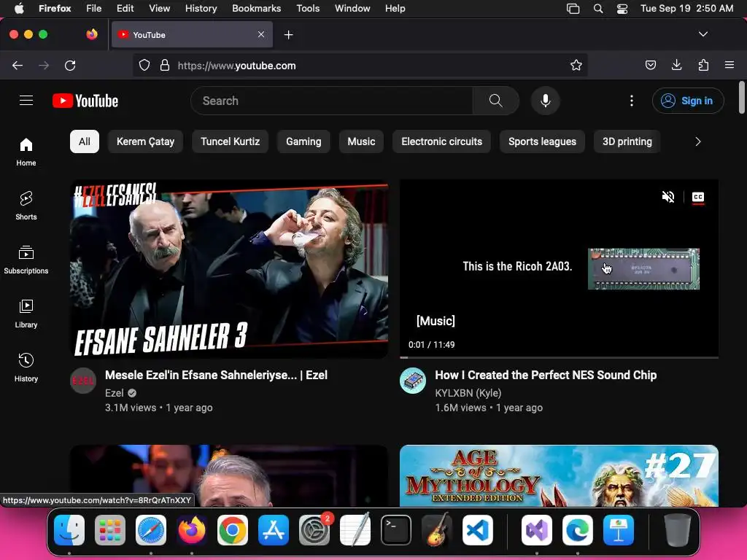Viewport: 747px width, 560px height.
Task: Open KYLXBN channel avatar
Action: [x=413, y=381]
